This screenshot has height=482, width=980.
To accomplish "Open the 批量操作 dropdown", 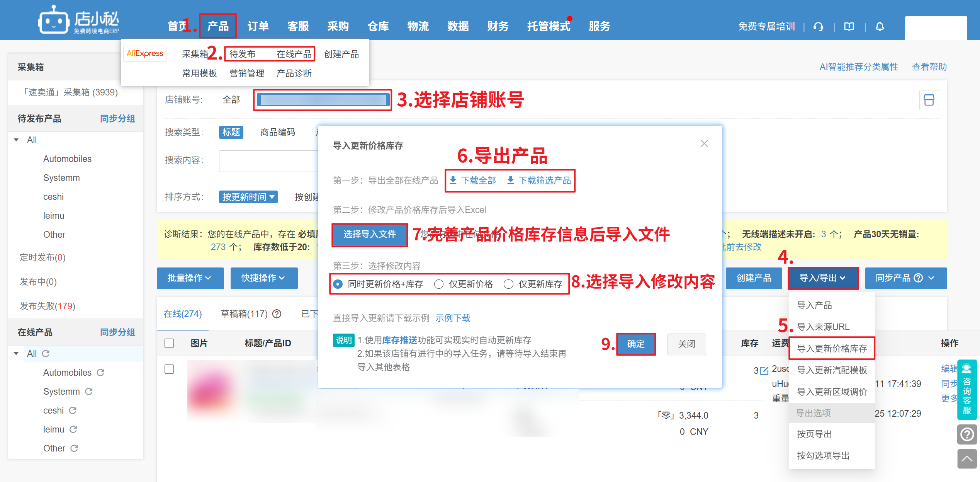I will click(190, 278).
